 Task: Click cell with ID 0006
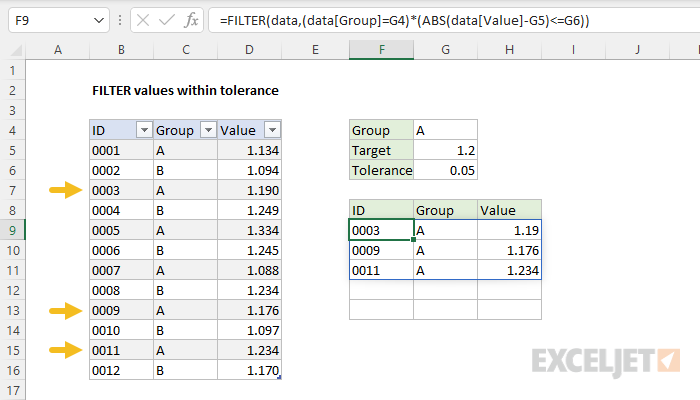click(x=121, y=250)
